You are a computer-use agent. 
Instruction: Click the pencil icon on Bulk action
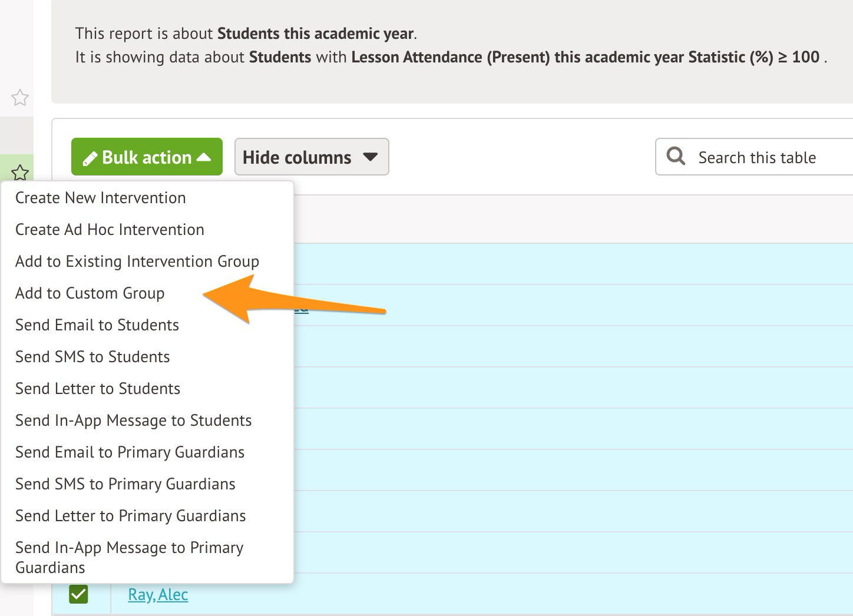point(90,158)
